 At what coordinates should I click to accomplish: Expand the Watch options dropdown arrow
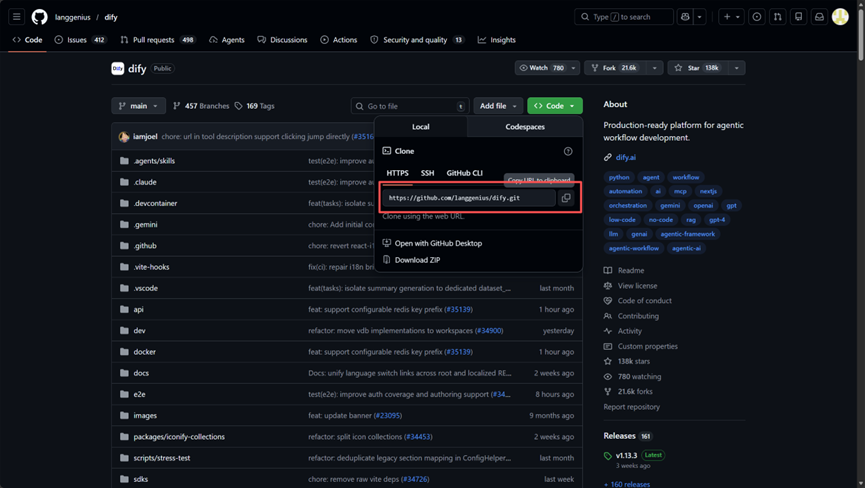(573, 68)
